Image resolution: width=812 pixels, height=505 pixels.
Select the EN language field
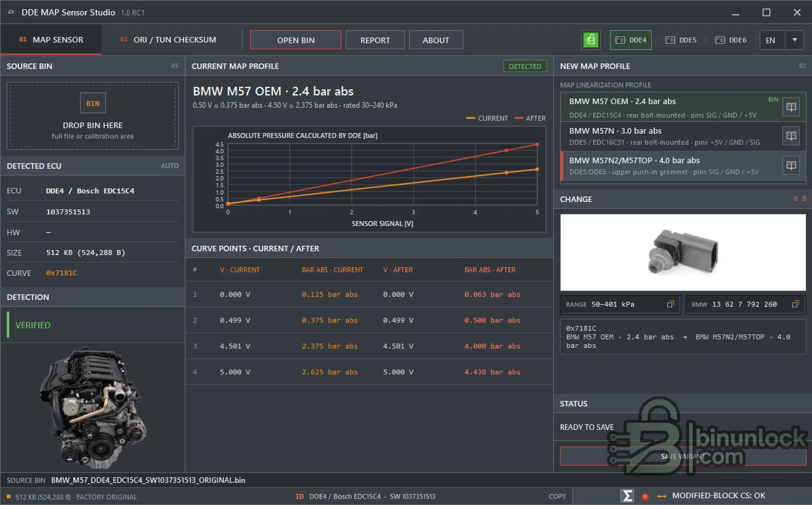pos(772,40)
